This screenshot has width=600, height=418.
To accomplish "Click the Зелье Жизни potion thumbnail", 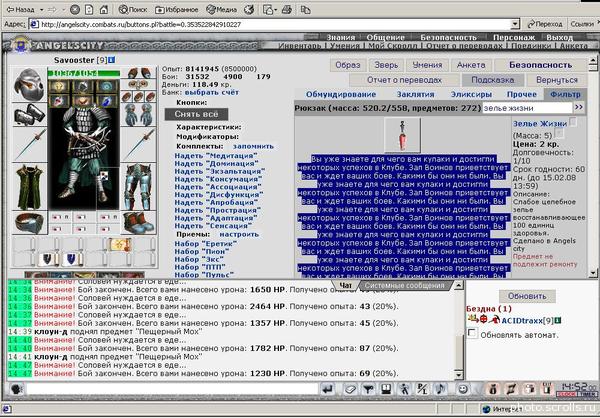I will pyautogui.click(x=402, y=135).
